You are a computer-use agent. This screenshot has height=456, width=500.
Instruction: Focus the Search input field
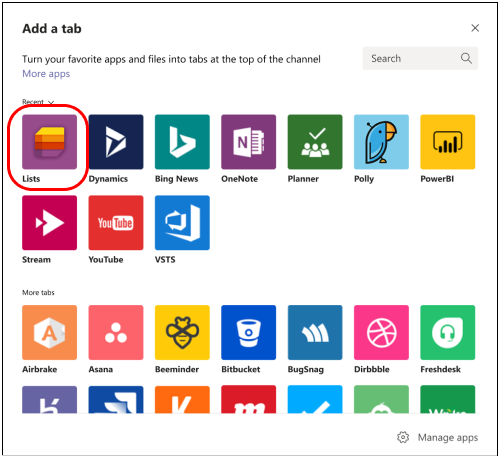click(420, 58)
